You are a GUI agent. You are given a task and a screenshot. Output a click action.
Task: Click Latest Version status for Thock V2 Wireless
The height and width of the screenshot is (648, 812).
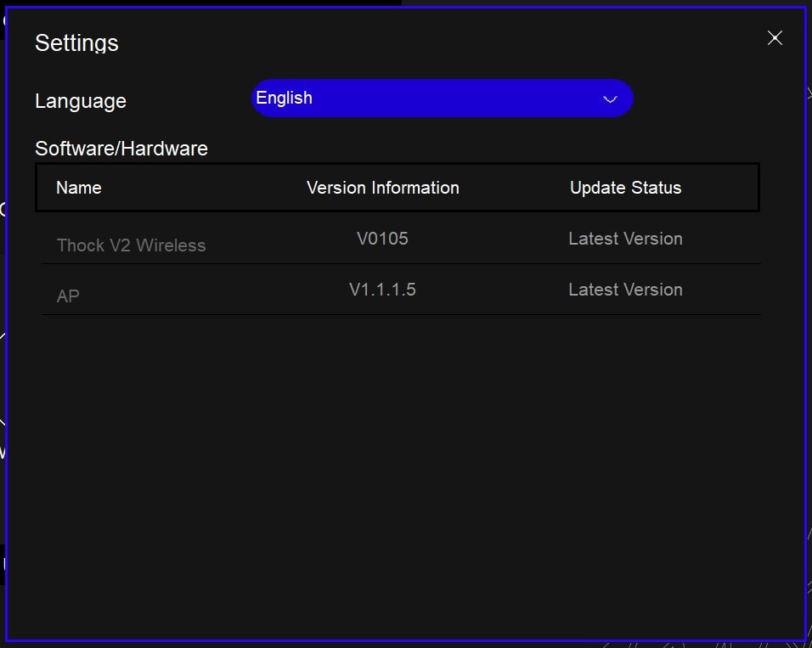pyautogui.click(x=625, y=239)
